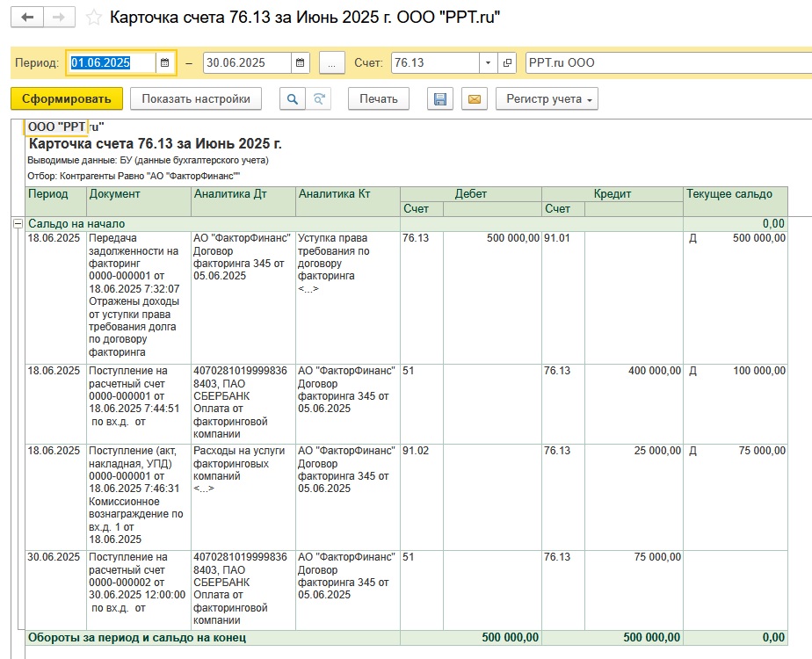Click the back navigation arrow

27,18
